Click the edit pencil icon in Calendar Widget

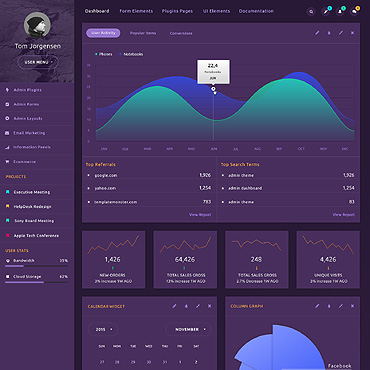pos(174,306)
